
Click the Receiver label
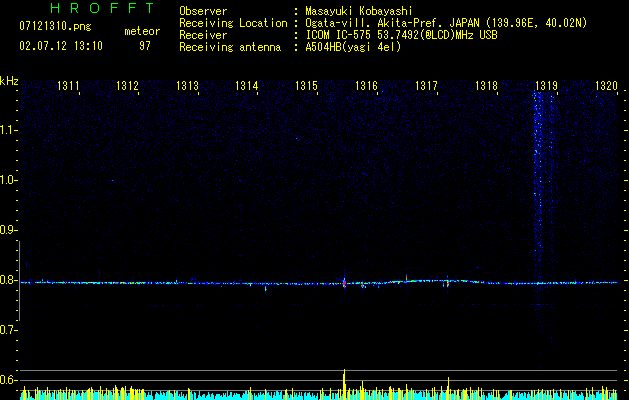[203, 35]
